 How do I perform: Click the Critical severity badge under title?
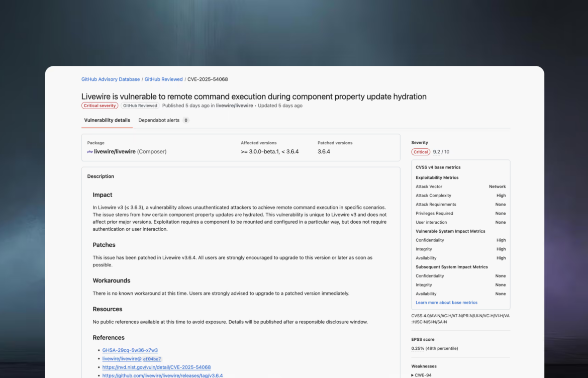pyautogui.click(x=100, y=106)
